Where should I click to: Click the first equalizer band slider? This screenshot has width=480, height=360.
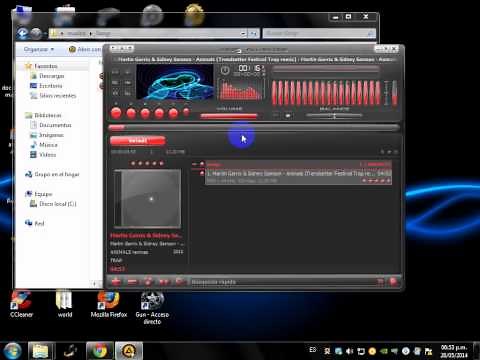(274, 93)
